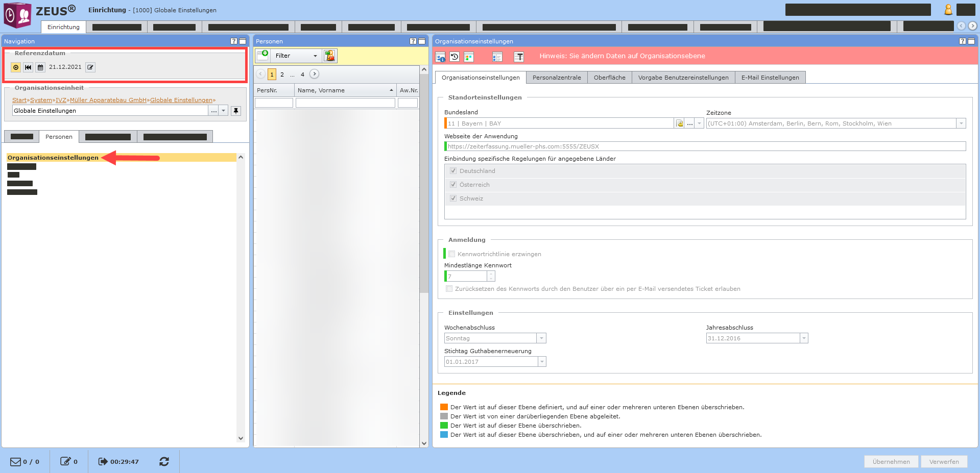Open the Filter dropdown in Personen panel
This screenshot has width=980, height=473.
click(296, 56)
